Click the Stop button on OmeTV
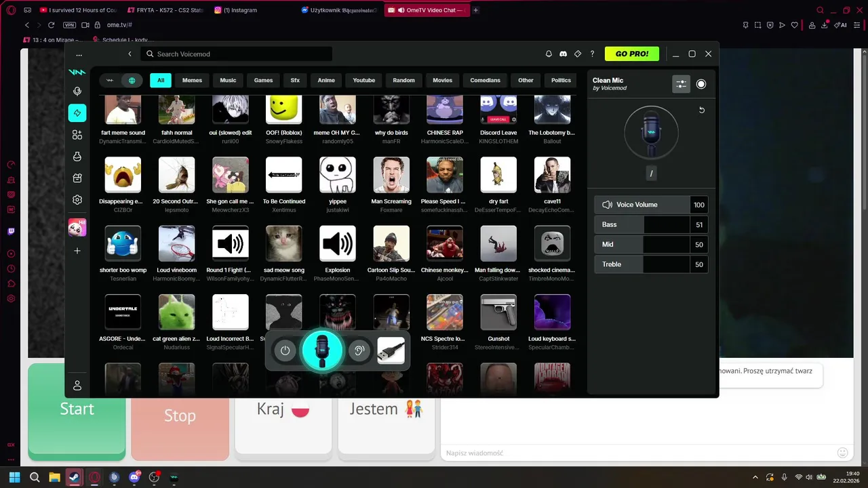Viewport: 868px width, 488px height. [180, 415]
